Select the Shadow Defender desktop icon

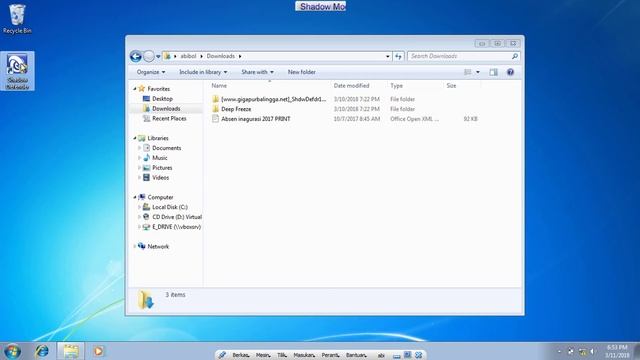click(x=18, y=71)
